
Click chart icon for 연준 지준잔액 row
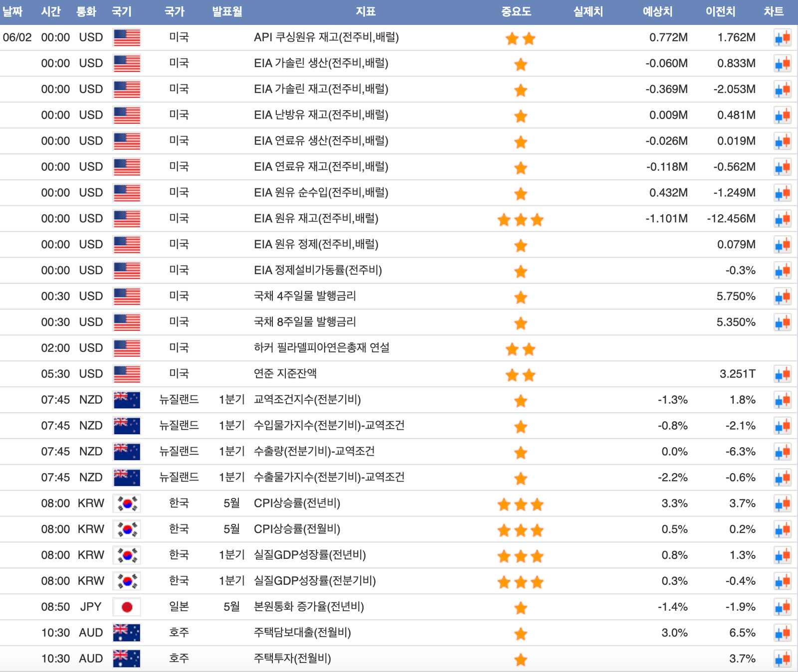[782, 374]
